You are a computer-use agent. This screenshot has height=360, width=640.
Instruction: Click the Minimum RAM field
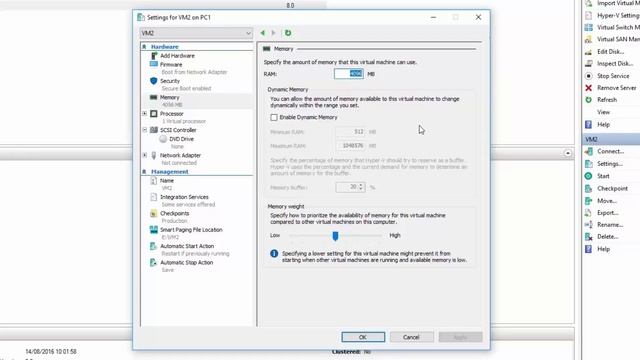pos(350,132)
